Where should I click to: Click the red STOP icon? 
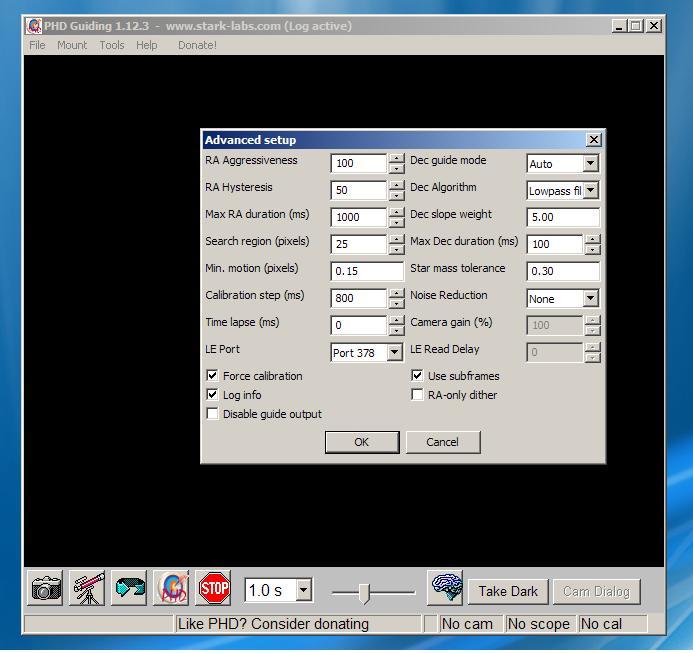point(213,588)
